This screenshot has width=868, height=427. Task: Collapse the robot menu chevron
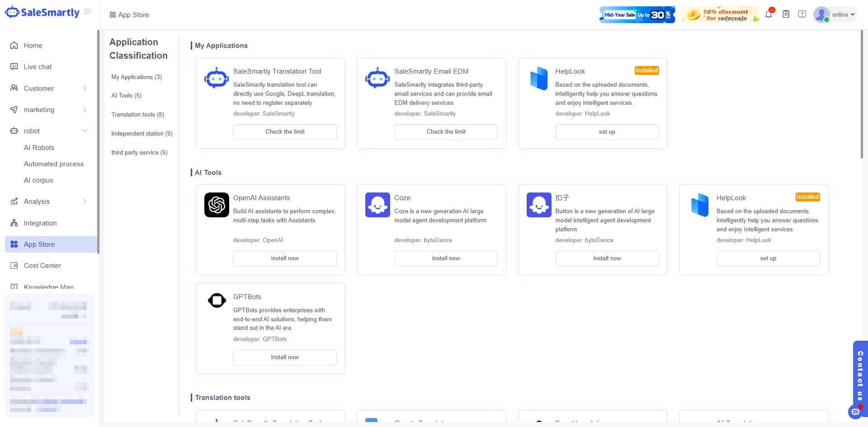(x=85, y=131)
